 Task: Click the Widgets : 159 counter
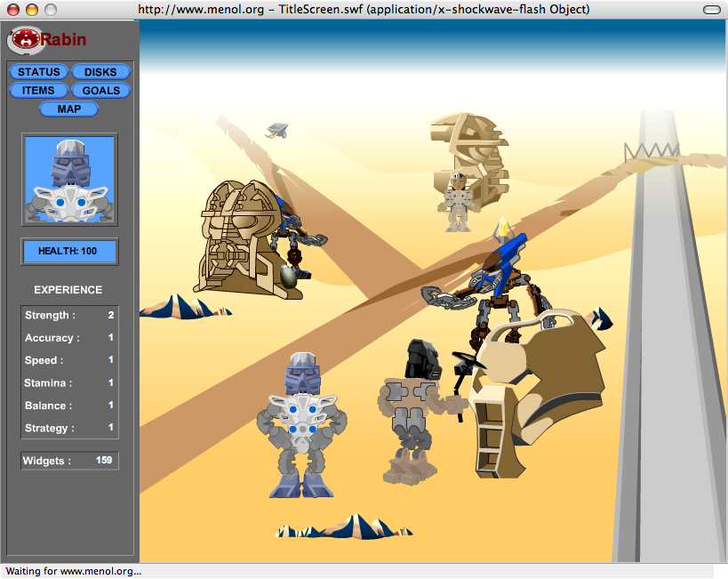tap(69, 461)
